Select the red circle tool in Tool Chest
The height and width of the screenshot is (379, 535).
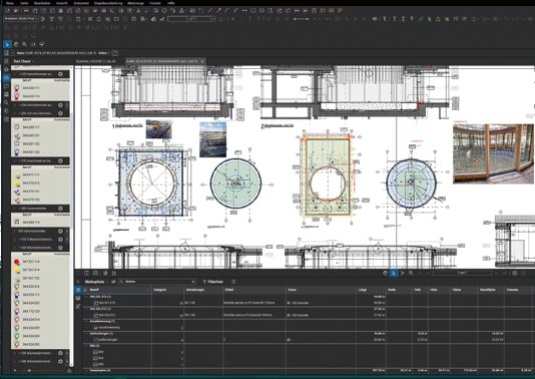click(17, 262)
